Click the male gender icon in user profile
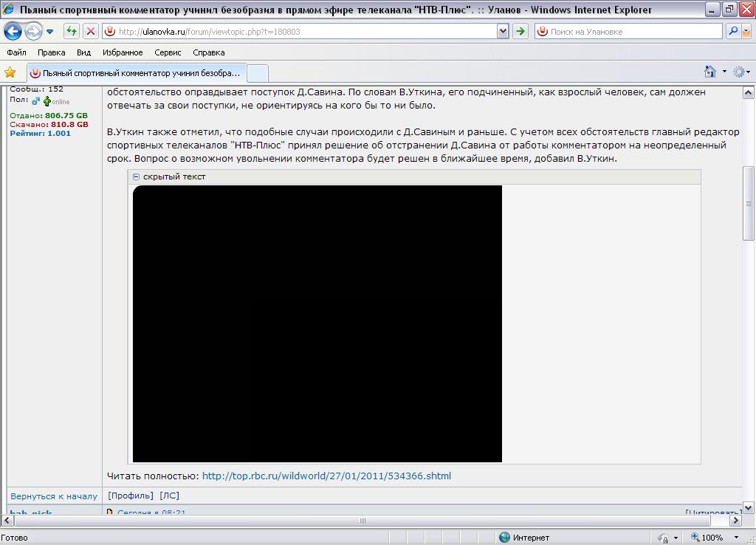This screenshot has width=756, height=545. [35, 101]
